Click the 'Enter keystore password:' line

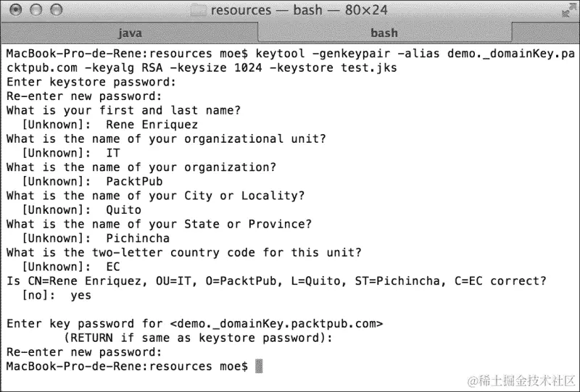pos(91,82)
